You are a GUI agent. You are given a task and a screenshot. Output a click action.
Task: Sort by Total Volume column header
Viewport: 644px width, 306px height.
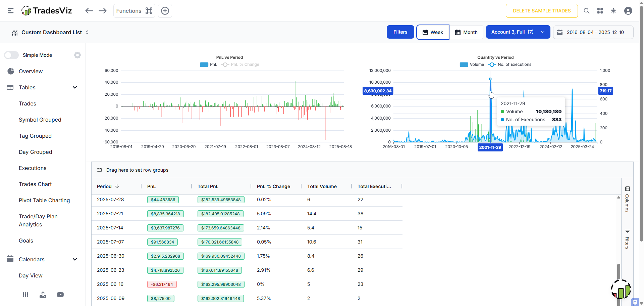click(x=322, y=186)
